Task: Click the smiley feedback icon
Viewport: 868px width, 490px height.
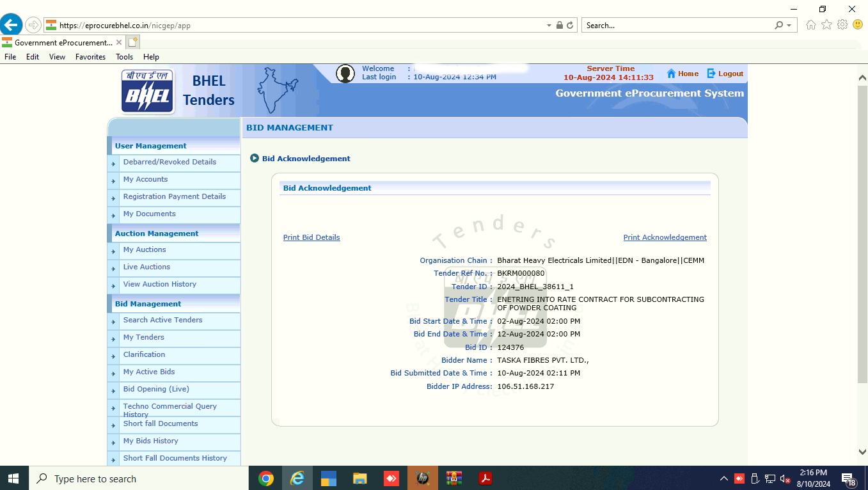Action: click(x=858, y=25)
